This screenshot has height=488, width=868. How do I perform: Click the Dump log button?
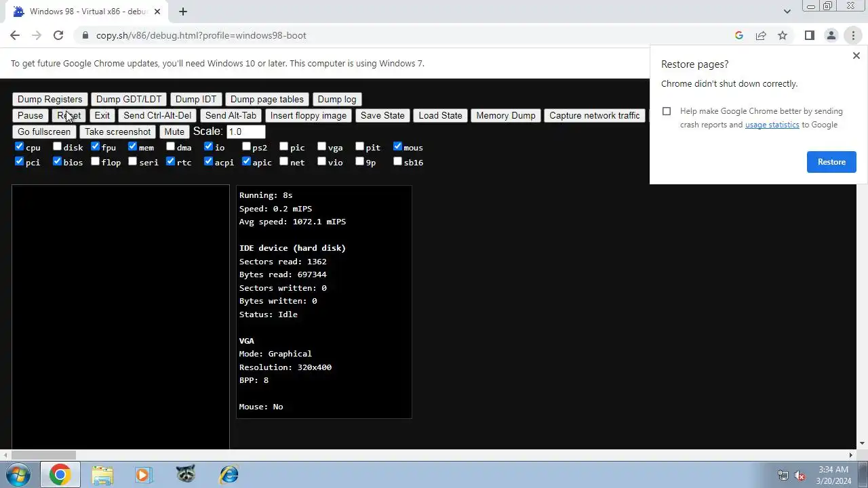pyautogui.click(x=337, y=99)
